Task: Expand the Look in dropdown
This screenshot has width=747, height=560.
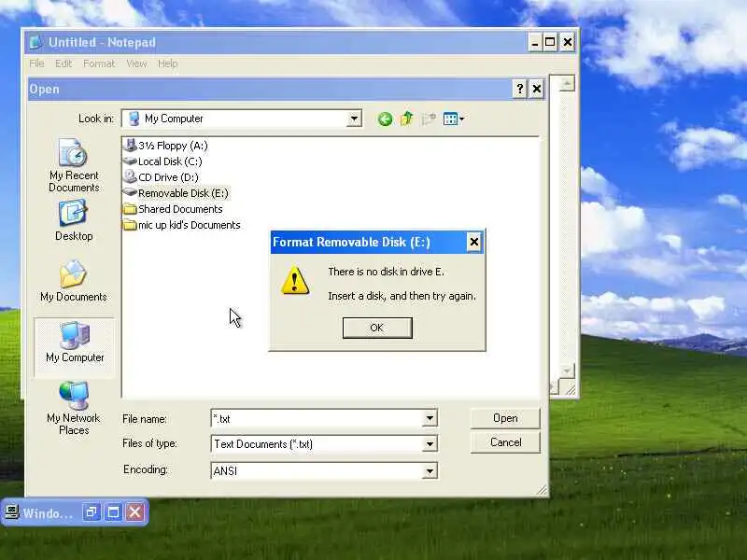Action: pos(354,119)
